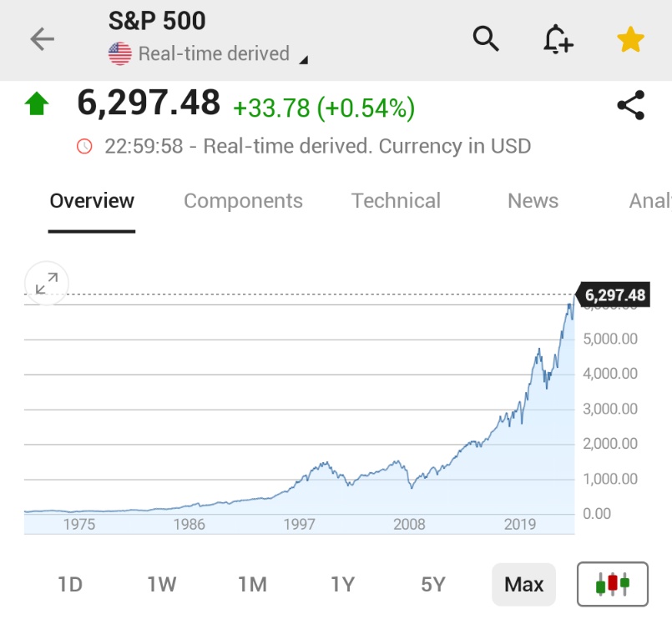672x619 pixels.
Task: Go back with the left arrow icon
Action: (42, 39)
